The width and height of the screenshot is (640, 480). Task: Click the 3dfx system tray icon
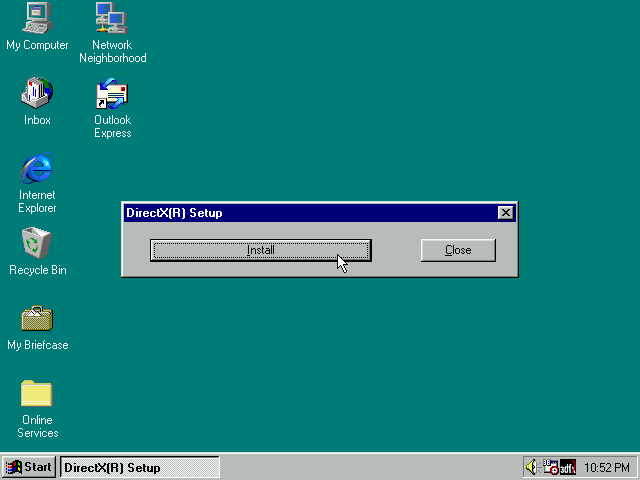[567, 467]
